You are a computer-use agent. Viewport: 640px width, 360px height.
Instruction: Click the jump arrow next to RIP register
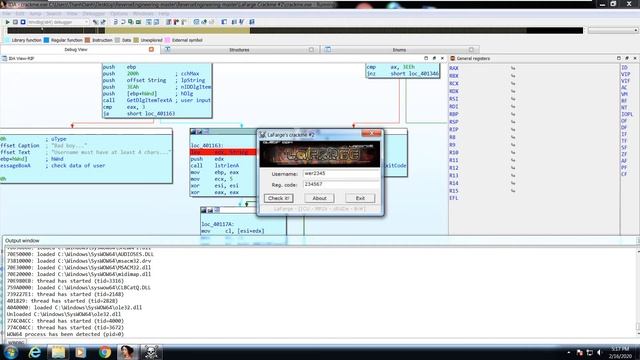pos(513,129)
